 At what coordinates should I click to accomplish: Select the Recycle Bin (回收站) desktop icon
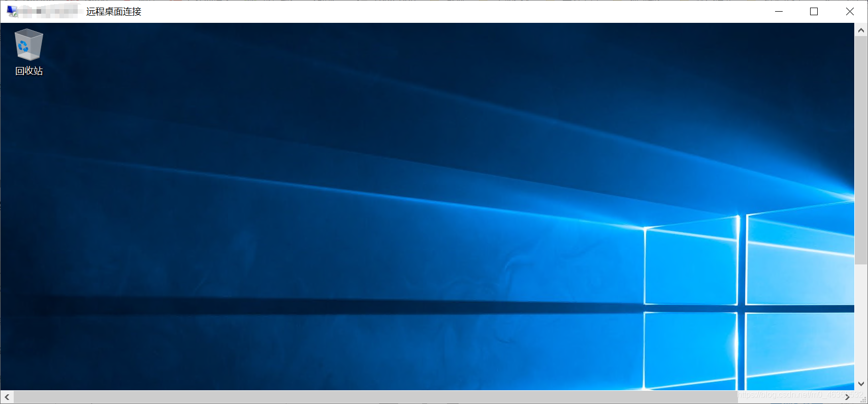(x=29, y=52)
